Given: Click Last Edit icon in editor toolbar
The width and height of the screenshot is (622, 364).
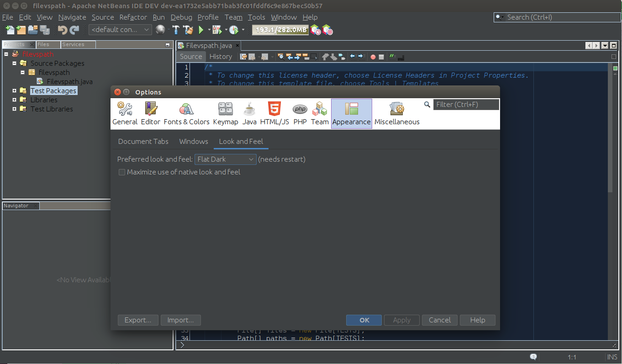Looking at the screenshot, I should tap(243, 57).
